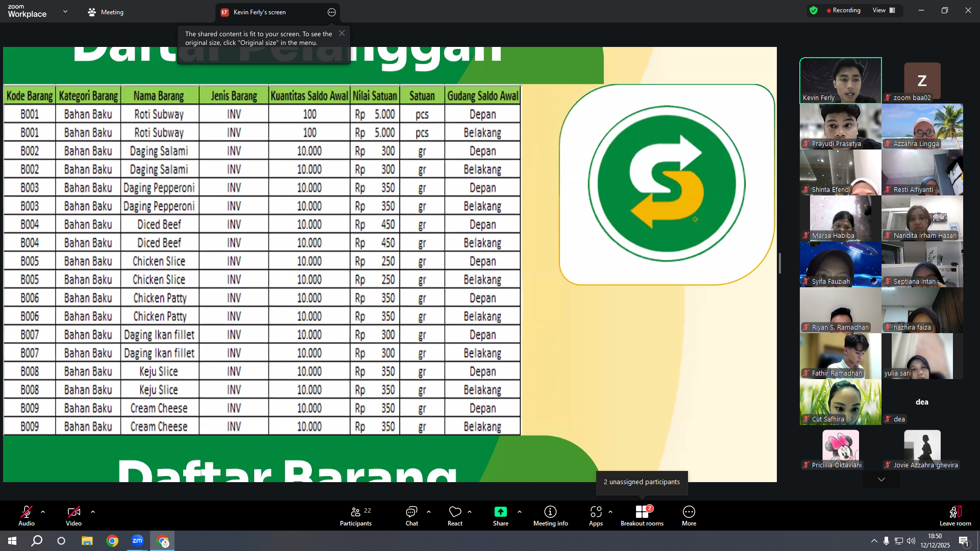Select Azzahra Lingga's video thumbnail

[922, 127]
